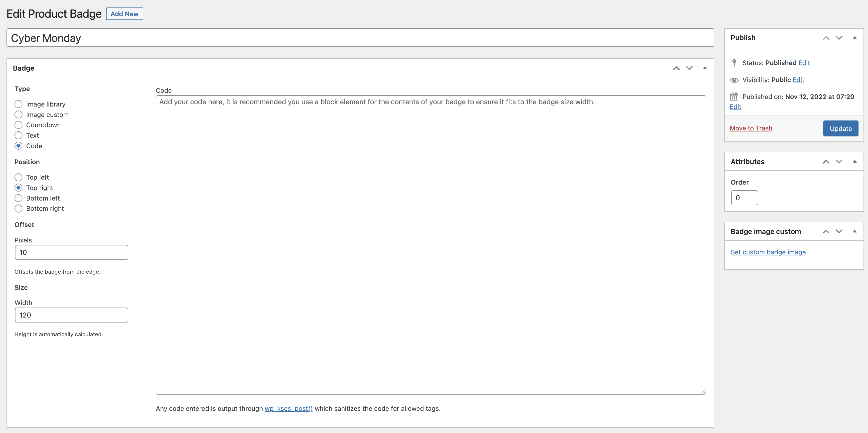
Task: Move Badge image custom panel down
Action: (x=839, y=231)
